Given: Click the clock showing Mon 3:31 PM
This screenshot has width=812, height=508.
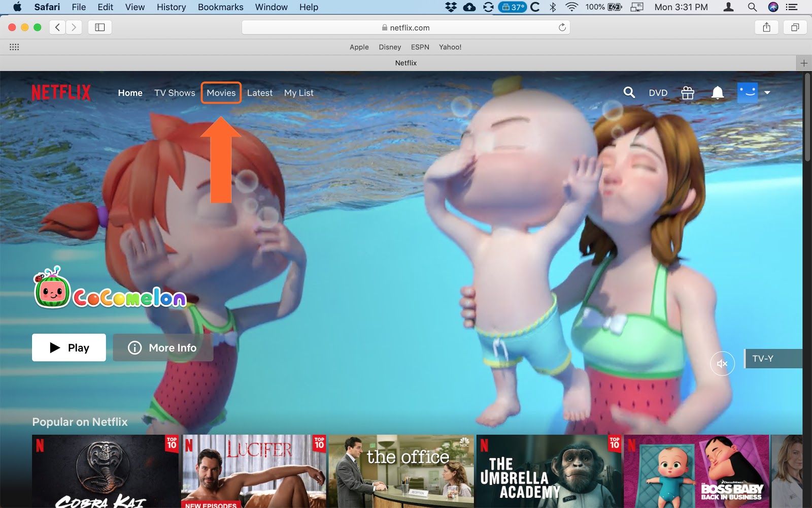Looking at the screenshot, I should click(x=681, y=7).
